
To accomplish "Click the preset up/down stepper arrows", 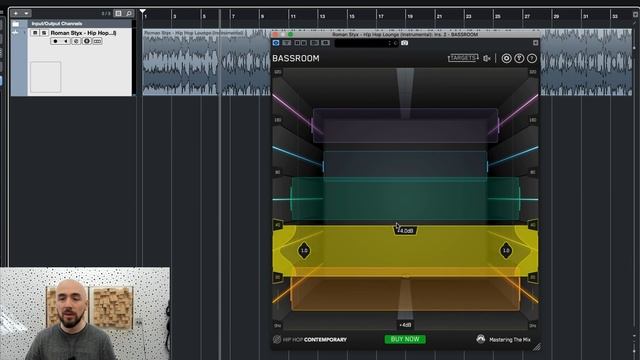I will pos(389,43).
